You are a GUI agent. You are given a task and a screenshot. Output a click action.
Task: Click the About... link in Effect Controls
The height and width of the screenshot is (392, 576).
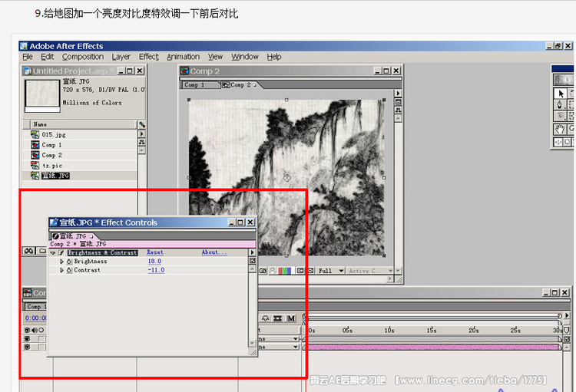tap(214, 252)
